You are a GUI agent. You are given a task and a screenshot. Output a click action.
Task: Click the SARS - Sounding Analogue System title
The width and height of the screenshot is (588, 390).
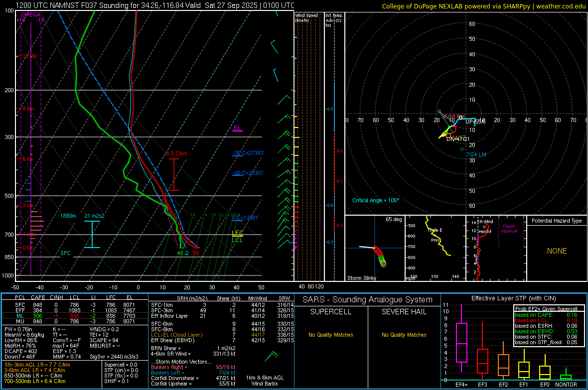click(368, 300)
